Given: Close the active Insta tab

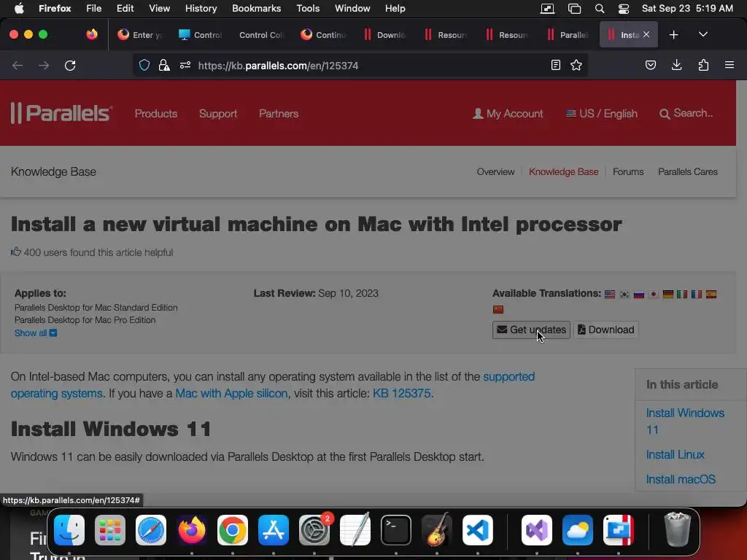Looking at the screenshot, I should click(646, 34).
